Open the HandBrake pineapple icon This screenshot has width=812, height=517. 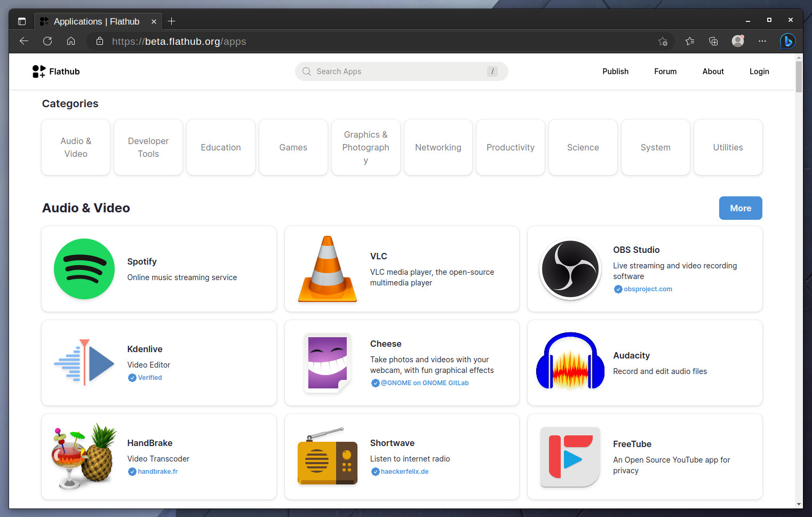(x=84, y=457)
